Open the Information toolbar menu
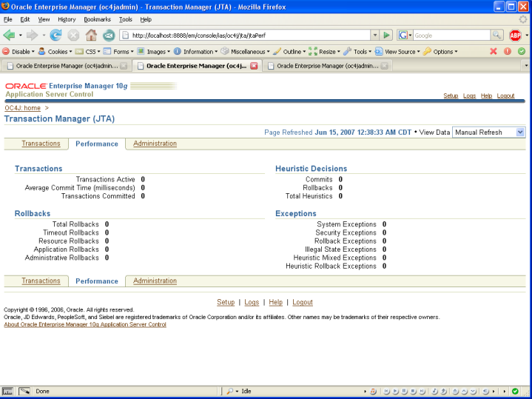Image resolution: width=532 pixels, height=399 pixels. click(195, 52)
